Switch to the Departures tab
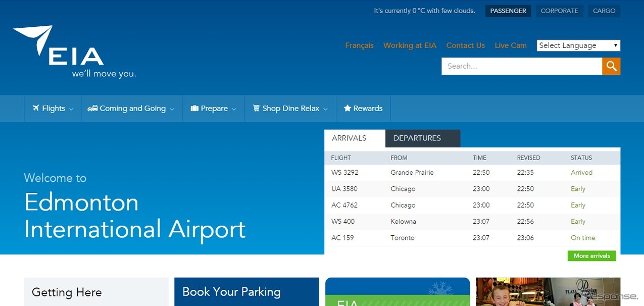The width and height of the screenshot is (644, 306). click(x=423, y=138)
